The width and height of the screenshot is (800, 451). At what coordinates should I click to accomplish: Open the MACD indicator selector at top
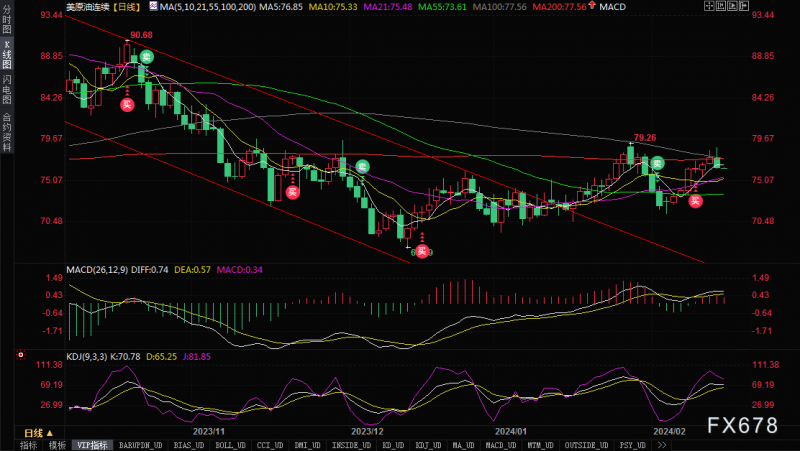[x=612, y=7]
